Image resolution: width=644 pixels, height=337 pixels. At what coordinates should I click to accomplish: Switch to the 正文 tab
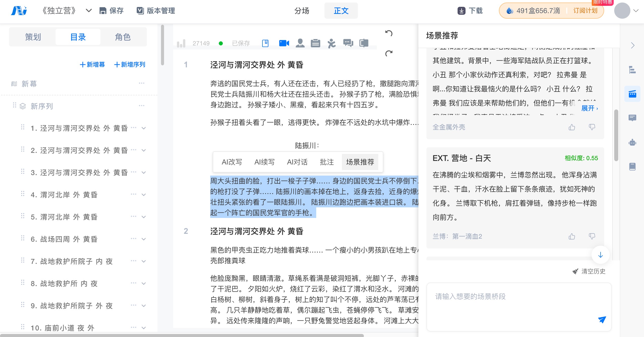pos(341,11)
